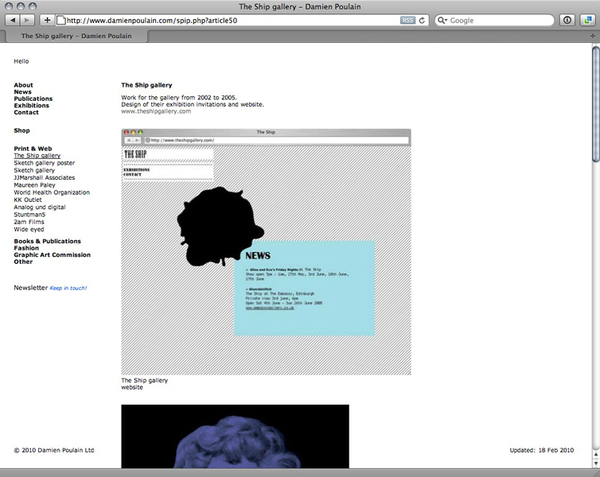Open a new tab with the tab bar plus
Viewport: 600px width, 477px height.
(593, 36)
